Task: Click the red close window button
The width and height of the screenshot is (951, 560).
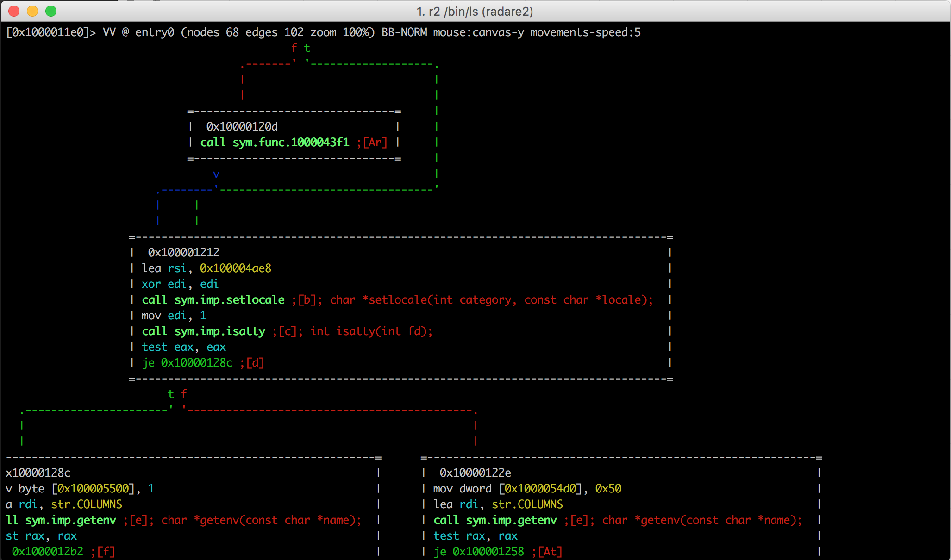Action: point(14,11)
